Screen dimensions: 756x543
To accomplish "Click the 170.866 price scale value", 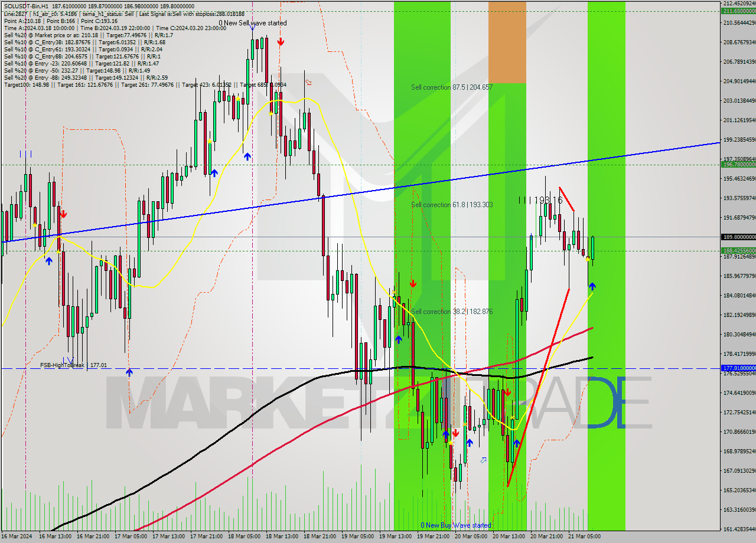I will click(739, 432).
